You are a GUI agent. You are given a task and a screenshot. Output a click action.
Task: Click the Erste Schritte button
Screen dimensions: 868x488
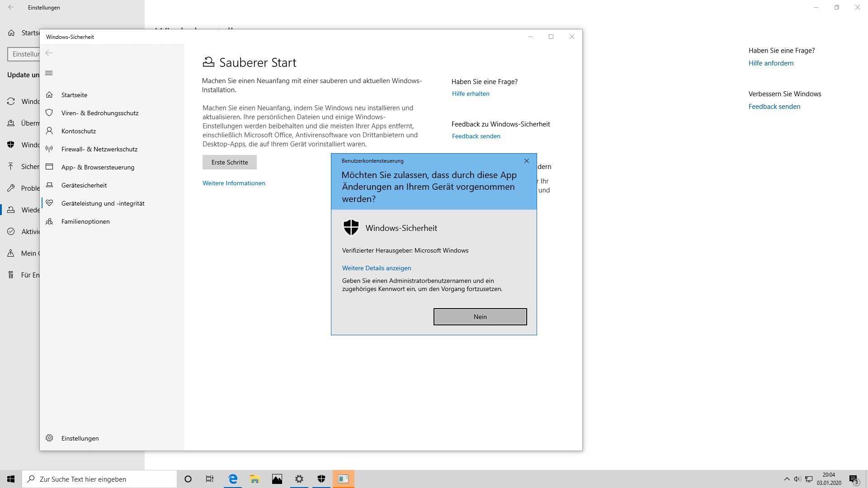click(230, 162)
